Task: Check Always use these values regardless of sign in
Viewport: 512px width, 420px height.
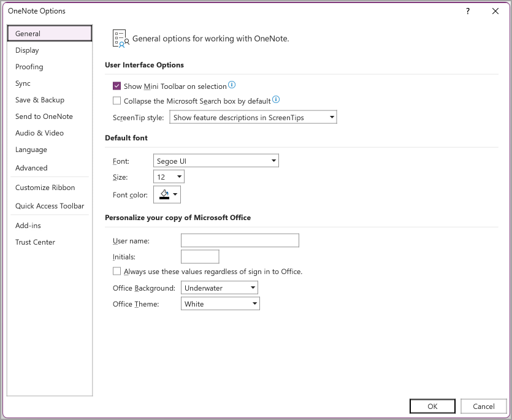Action: [117, 271]
